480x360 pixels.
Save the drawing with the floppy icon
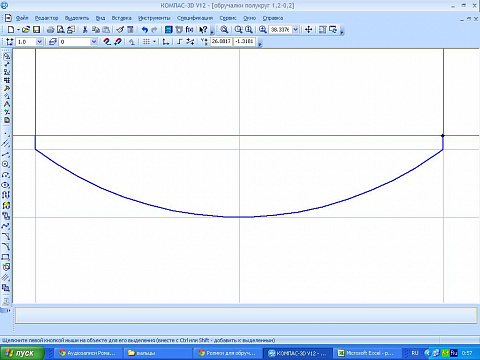click(x=36, y=30)
